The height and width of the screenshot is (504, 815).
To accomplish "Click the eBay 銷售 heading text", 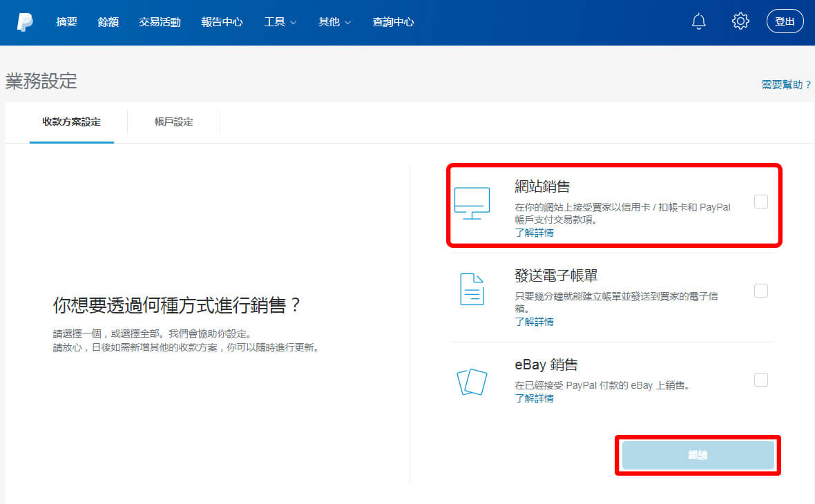I will pos(546,365).
